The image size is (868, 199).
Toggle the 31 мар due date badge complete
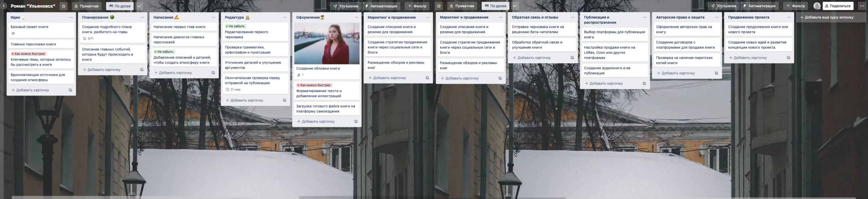[x=233, y=89]
